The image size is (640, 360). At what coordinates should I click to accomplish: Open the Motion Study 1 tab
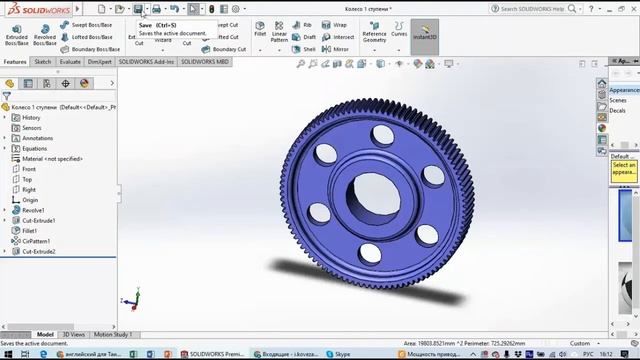(x=113, y=335)
